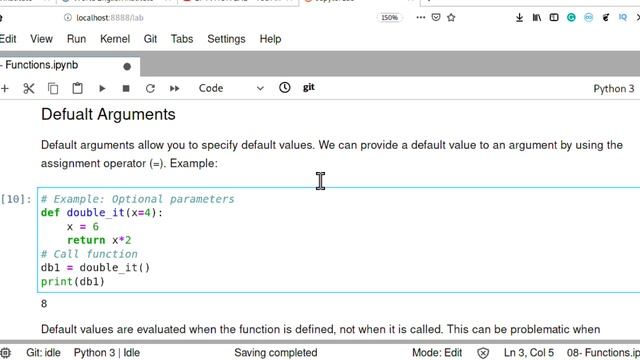Toggle the browser sidebar icon
The height and width of the screenshot is (360, 640).
click(x=554, y=18)
